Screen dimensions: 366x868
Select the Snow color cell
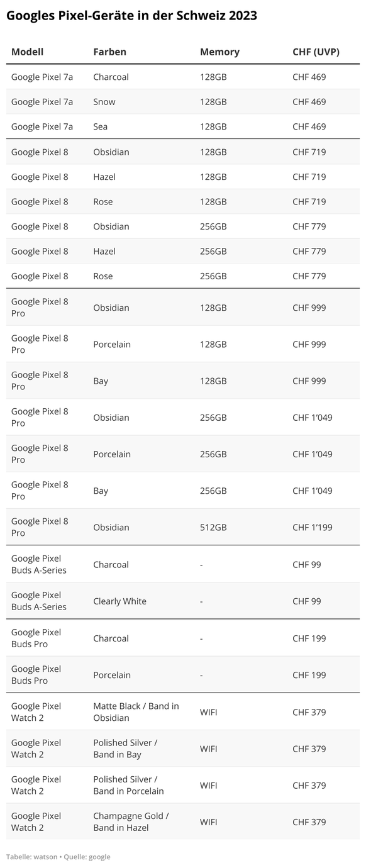point(104,102)
